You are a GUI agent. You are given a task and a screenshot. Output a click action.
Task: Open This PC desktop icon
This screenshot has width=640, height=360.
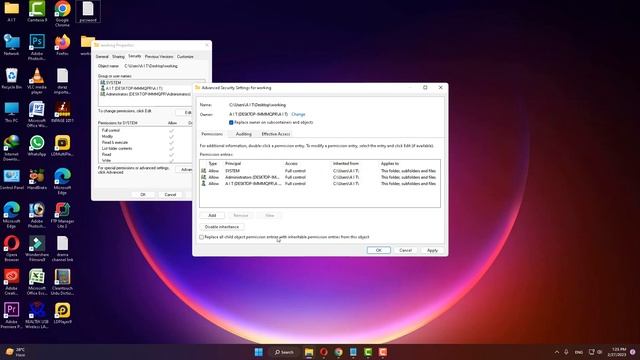[x=11, y=112]
